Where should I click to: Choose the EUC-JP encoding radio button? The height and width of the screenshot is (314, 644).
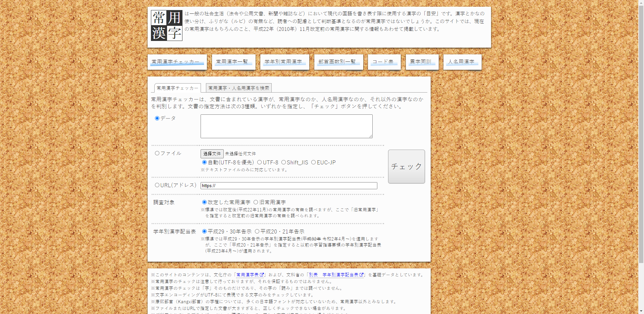click(x=313, y=162)
